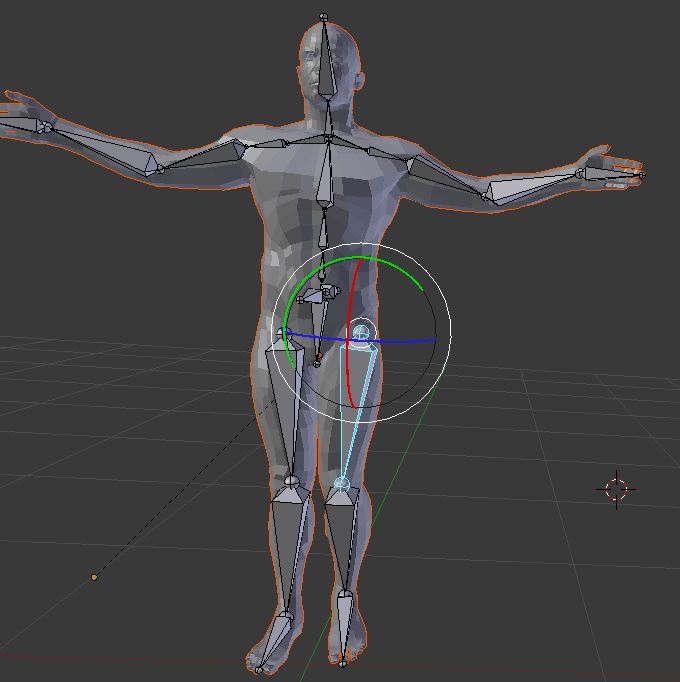Click the joint sphere atop the head bone

(x=323, y=17)
